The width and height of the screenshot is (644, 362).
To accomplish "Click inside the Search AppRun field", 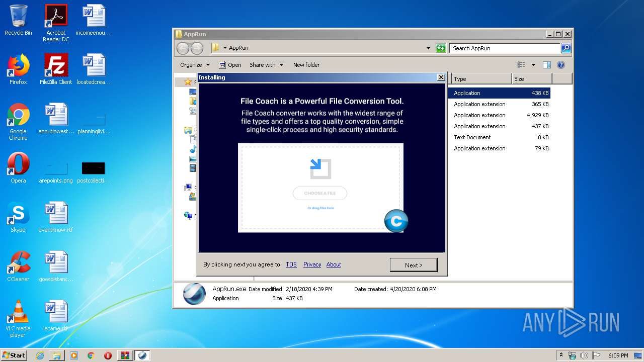I will pyautogui.click(x=504, y=48).
